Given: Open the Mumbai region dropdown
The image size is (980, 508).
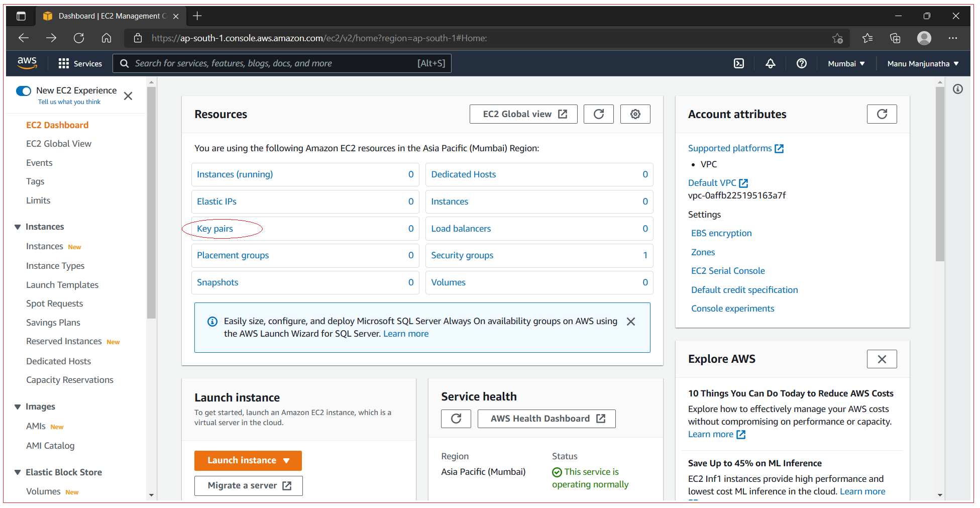Looking at the screenshot, I should (x=845, y=63).
